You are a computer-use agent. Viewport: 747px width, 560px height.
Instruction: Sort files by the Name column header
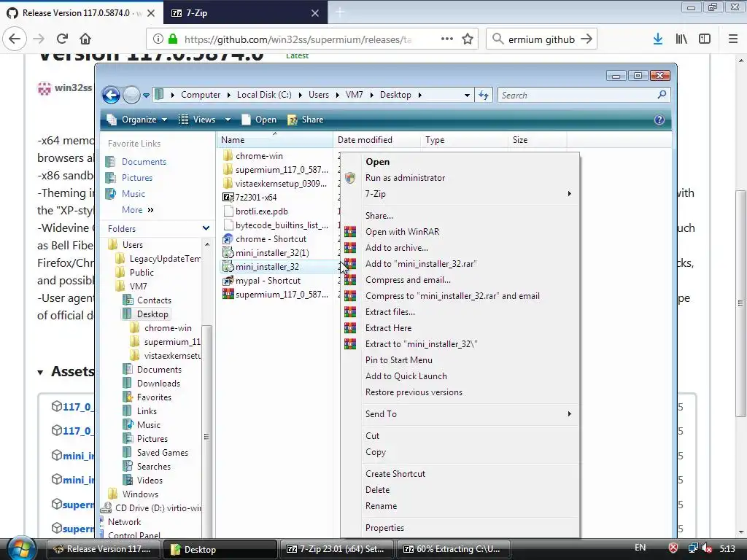[275, 139]
